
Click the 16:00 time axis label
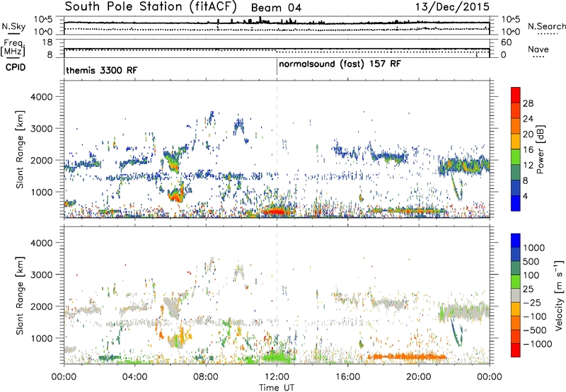[x=347, y=376]
